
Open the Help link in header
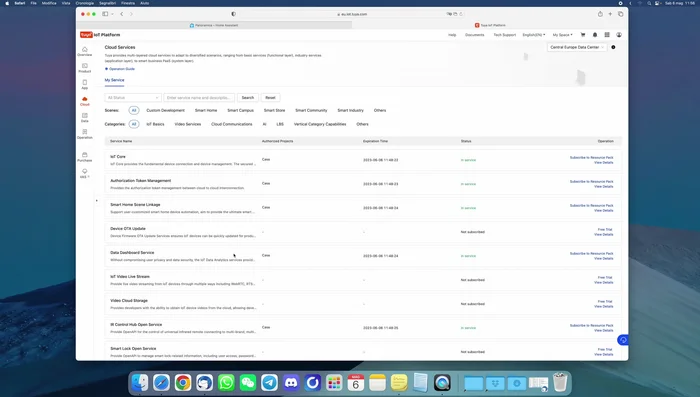click(x=452, y=35)
